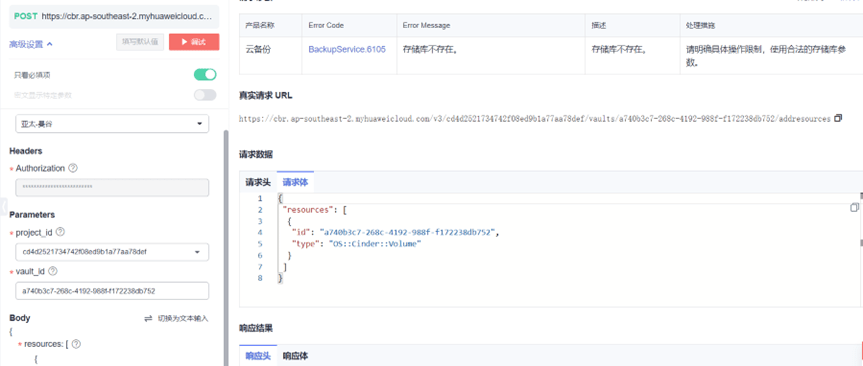Click the help icon next to vault_id
Viewport: 863px width, 366px height.
pyautogui.click(x=53, y=271)
